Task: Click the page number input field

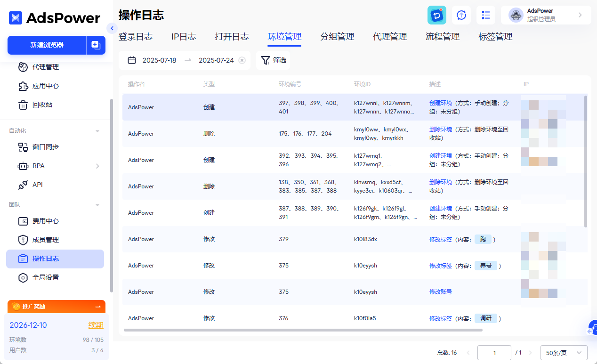Action: point(494,353)
